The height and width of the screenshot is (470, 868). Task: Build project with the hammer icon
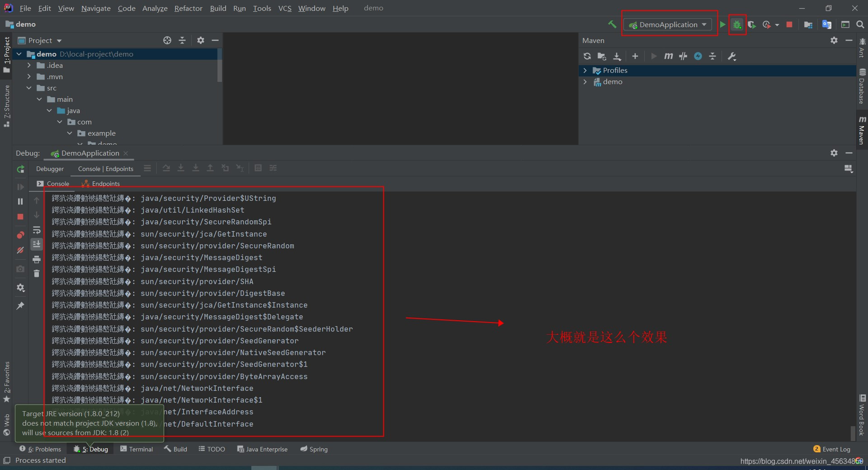(x=612, y=24)
